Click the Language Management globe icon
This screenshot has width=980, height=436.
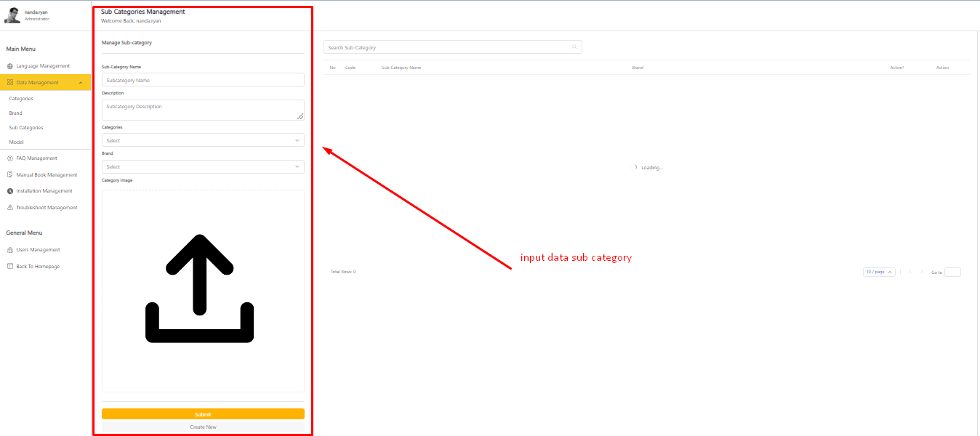coord(10,66)
